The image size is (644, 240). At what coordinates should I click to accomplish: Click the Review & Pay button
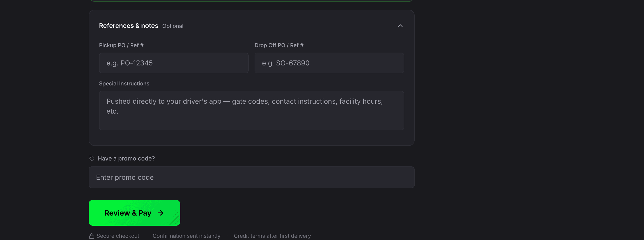[135, 213]
